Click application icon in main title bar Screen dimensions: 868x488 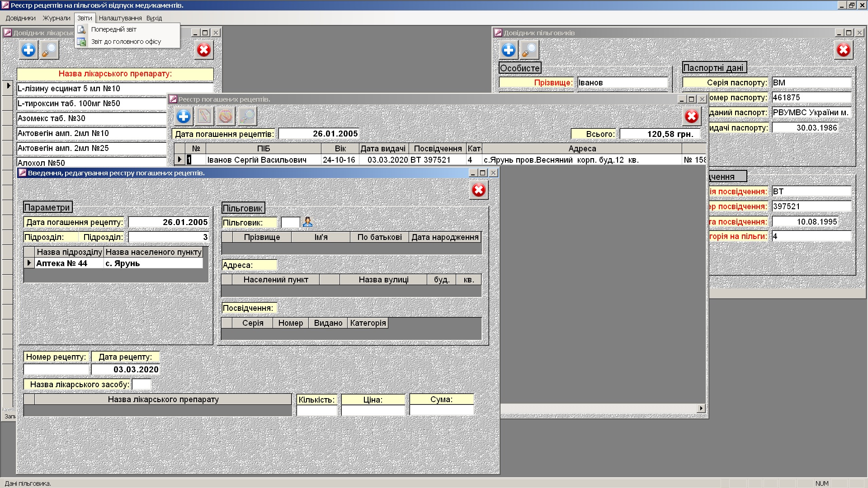5,5
